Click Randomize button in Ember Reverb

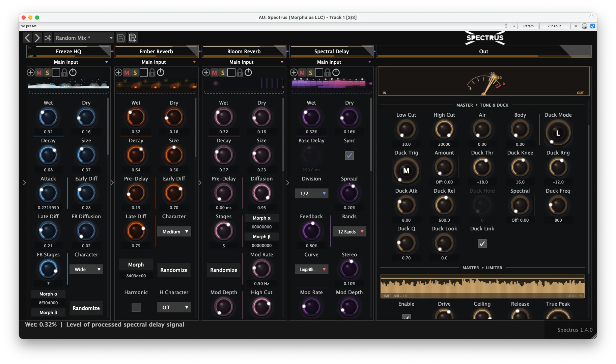point(174,270)
